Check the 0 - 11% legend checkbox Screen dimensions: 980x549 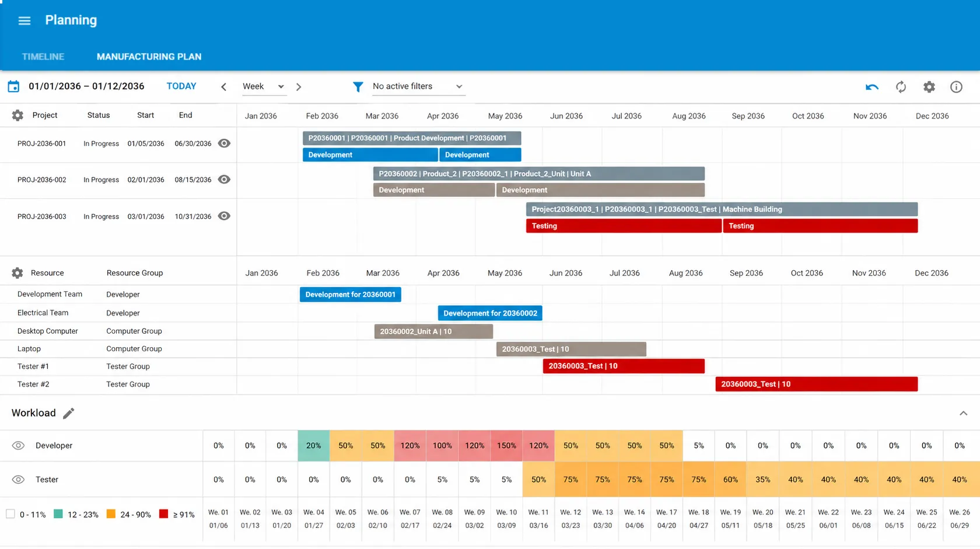(x=10, y=514)
